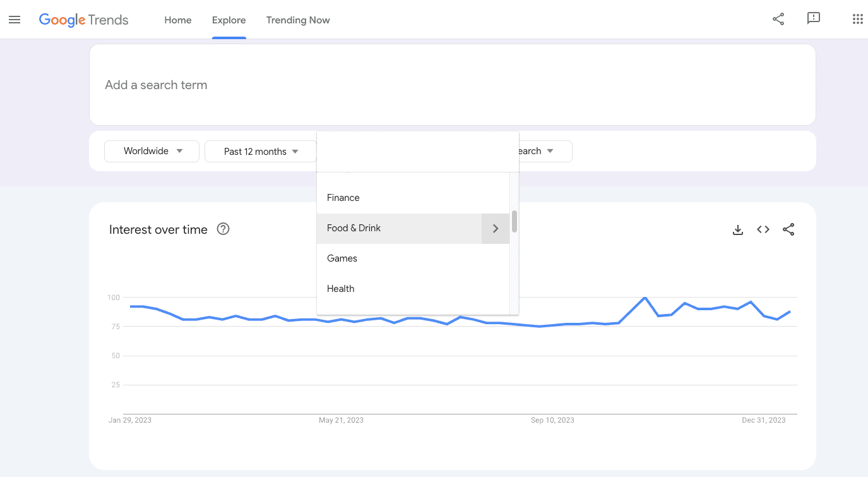868x477 pixels.
Task: Open help for Interest over time
Action: click(x=223, y=229)
